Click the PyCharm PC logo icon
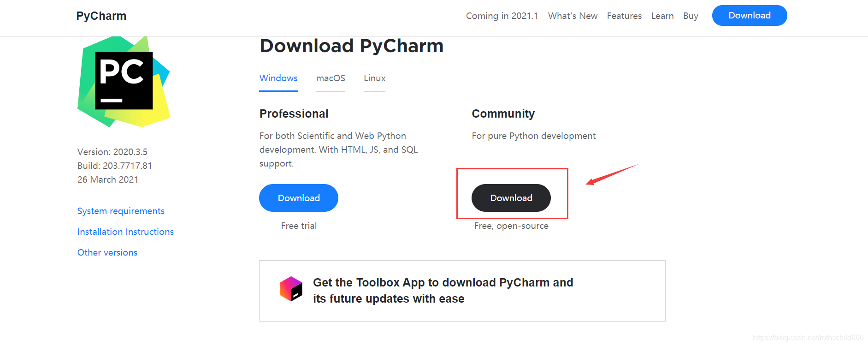The height and width of the screenshot is (346, 868). [124, 81]
